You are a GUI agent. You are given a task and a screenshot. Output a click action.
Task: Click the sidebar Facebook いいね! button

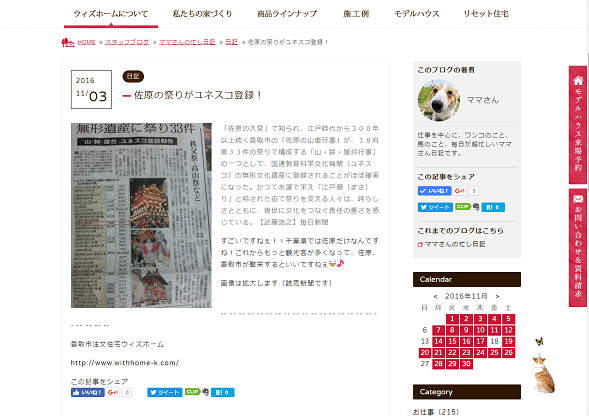[x=434, y=191]
